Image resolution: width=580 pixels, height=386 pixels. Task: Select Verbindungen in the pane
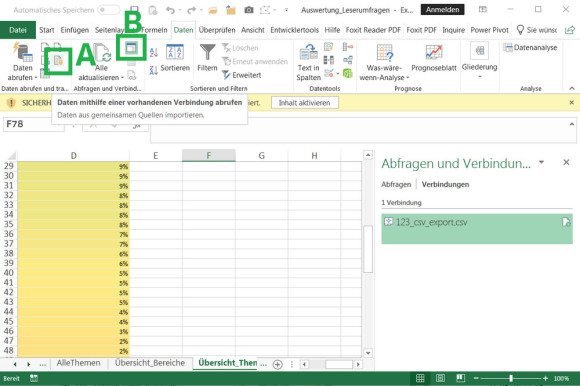click(445, 184)
